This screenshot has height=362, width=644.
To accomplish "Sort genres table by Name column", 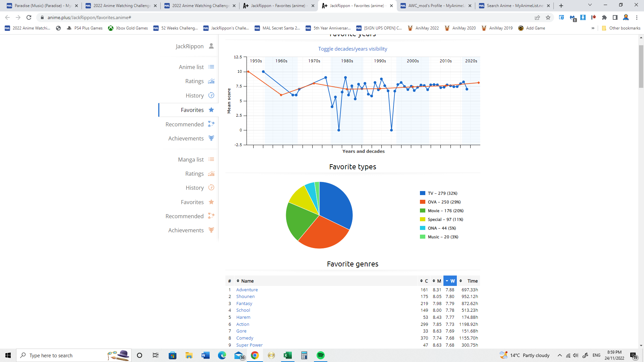I will coord(247,281).
